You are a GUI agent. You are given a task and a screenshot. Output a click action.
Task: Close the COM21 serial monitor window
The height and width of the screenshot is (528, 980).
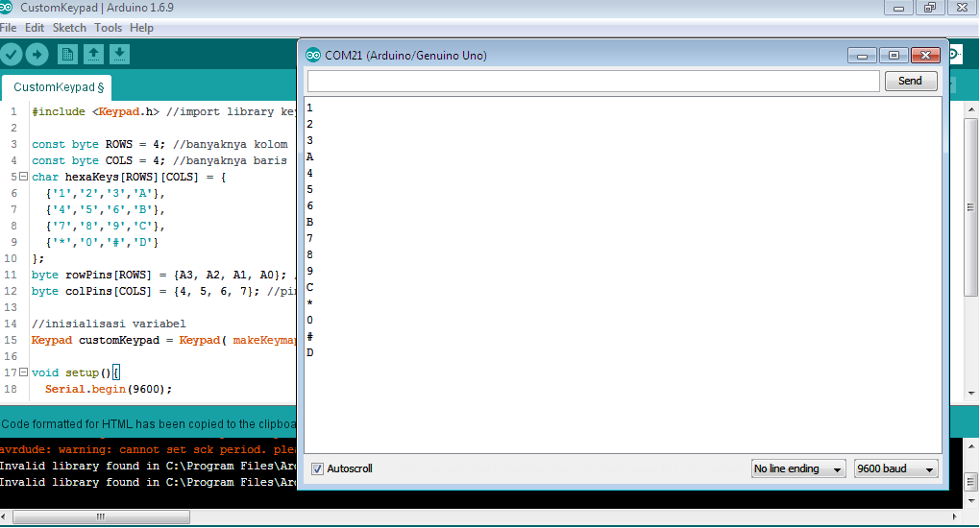tap(925, 56)
